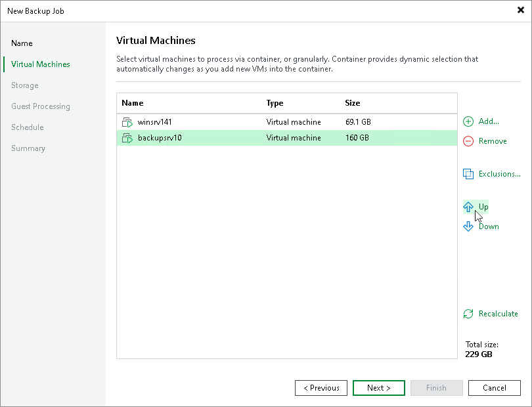Screen dimensions: 532x407
Task: Click the 160 GB size value
Action: tap(357, 138)
